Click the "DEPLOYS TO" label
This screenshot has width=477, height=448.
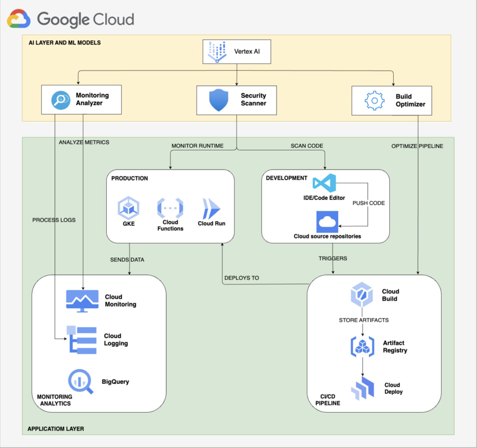pyautogui.click(x=241, y=278)
